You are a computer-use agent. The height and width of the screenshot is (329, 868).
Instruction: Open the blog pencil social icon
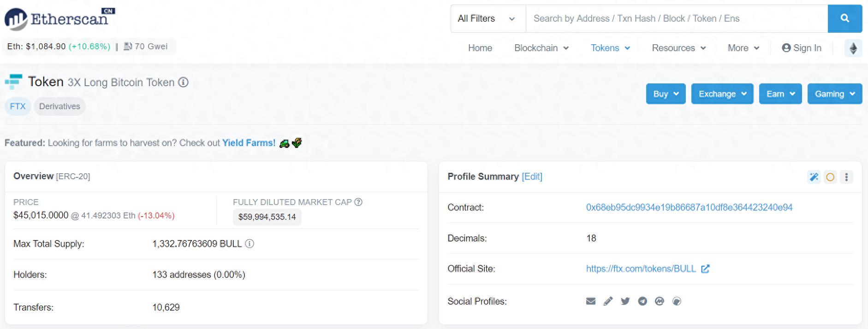coord(608,301)
